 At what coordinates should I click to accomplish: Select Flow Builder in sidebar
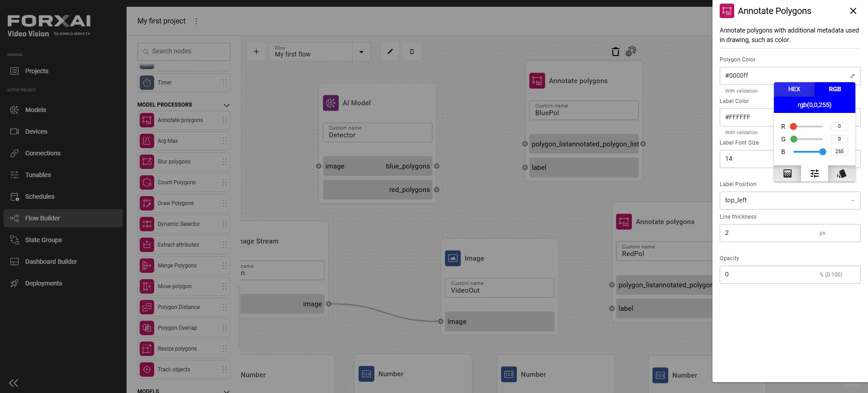(x=63, y=218)
